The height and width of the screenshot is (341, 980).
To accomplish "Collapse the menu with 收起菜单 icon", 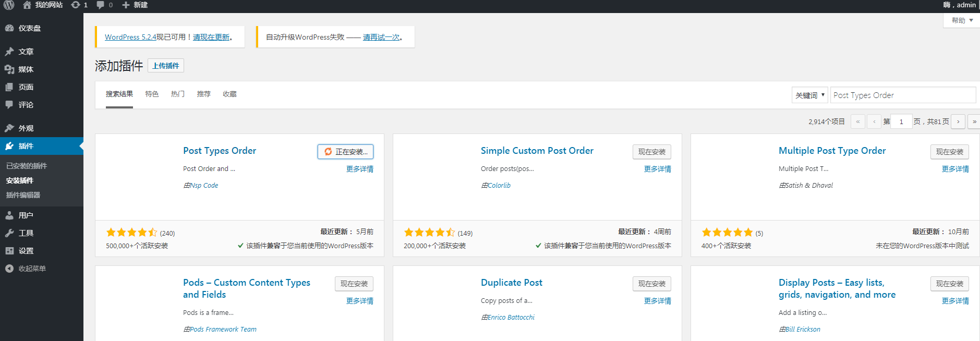I will [x=9, y=269].
